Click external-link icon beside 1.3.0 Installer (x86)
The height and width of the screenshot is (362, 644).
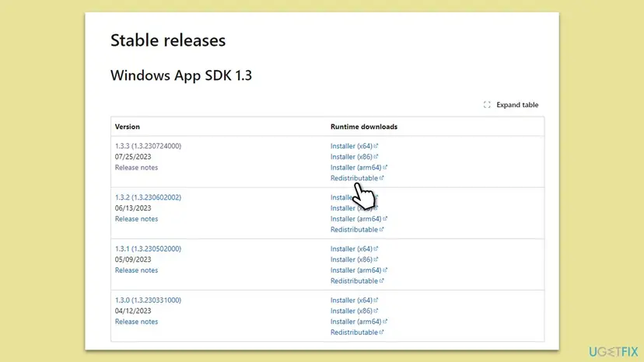point(376,310)
